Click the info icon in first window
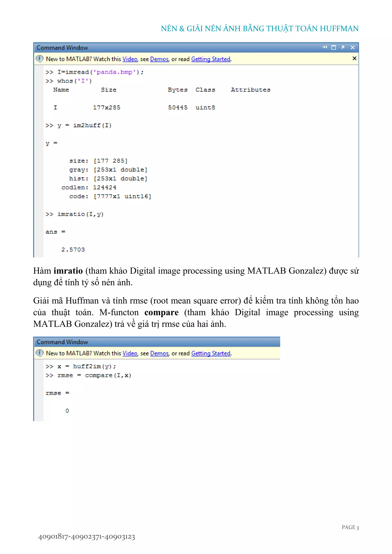 (x=40, y=59)
